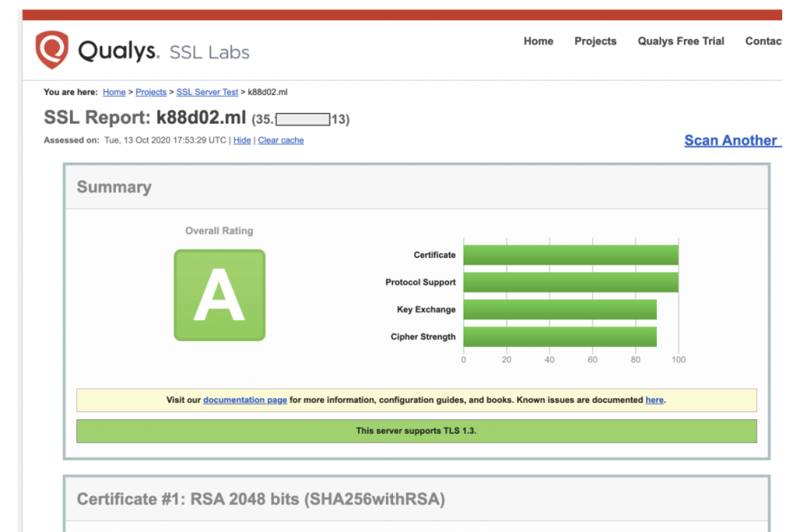Click the Certificate score bar
Screen dimensions: 786x532
(x=571, y=255)
